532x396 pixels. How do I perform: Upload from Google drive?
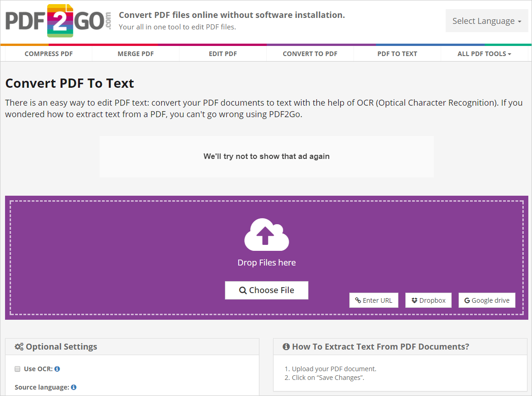[487, 300]
